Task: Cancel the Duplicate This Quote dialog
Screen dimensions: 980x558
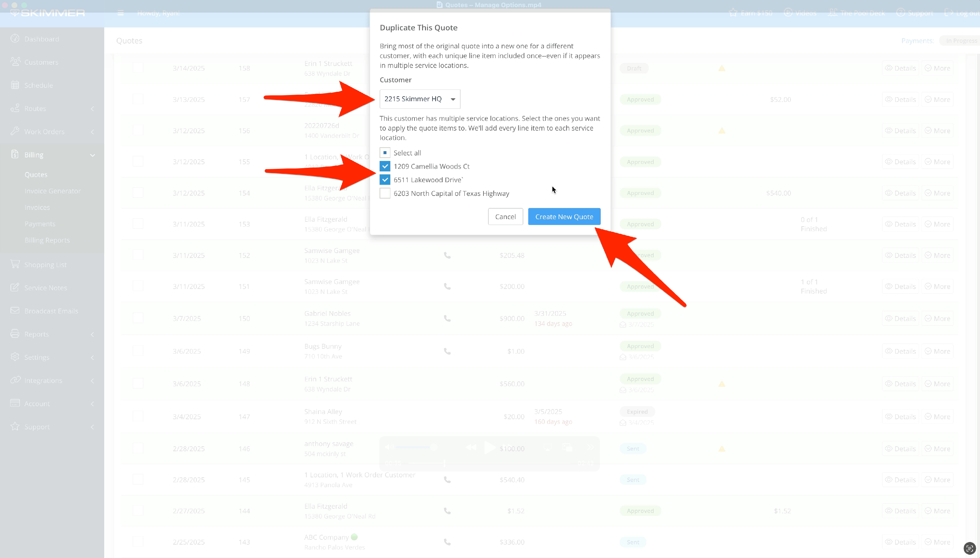Action: click(x=505, y=216)
